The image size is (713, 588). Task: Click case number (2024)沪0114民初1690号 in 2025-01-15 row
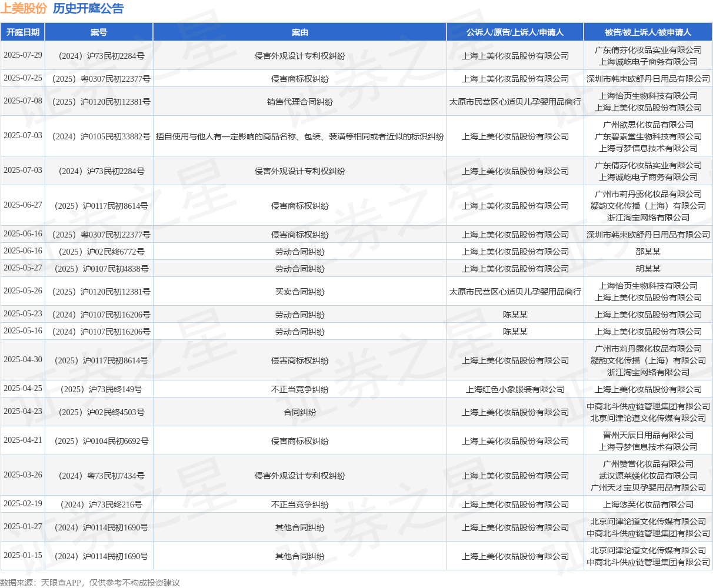[99, 556]
